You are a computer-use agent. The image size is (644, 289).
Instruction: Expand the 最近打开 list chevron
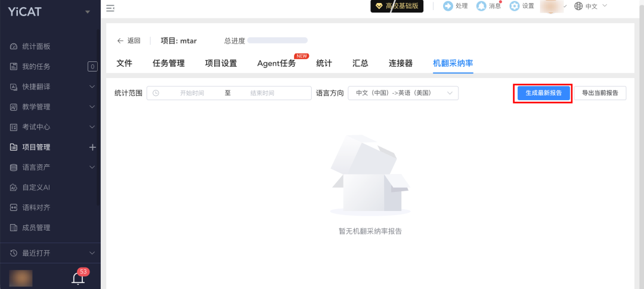pyautogui.click(x=92, y=253)
